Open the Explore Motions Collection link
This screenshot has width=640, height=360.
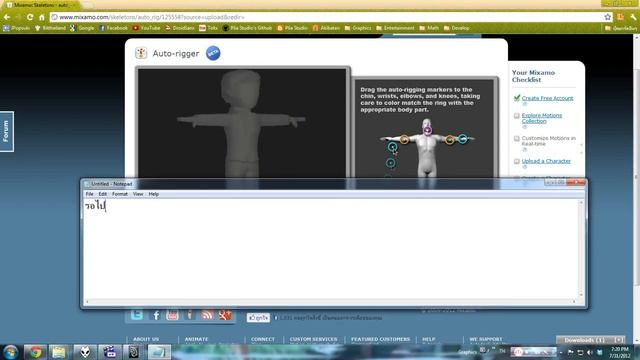(x=542, y=118)
